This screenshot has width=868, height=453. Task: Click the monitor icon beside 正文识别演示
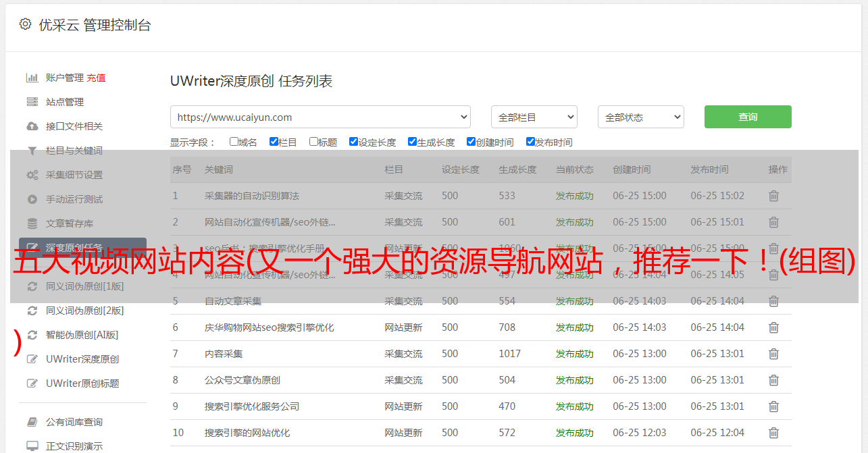tap(32, 446)
